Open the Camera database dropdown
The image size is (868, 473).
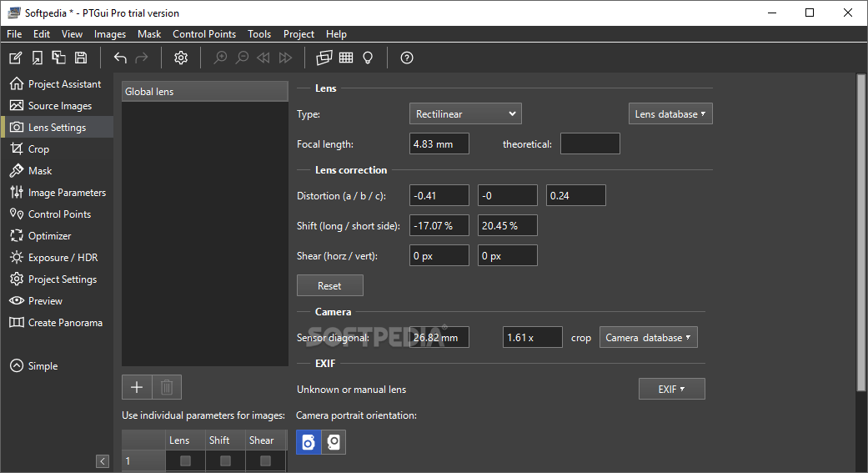click(648, 338)
